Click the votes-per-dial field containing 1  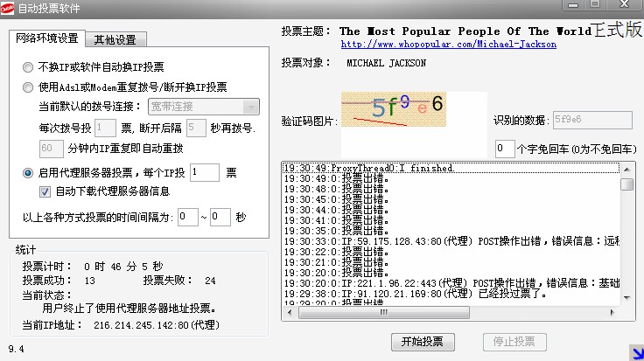[105, 128]
